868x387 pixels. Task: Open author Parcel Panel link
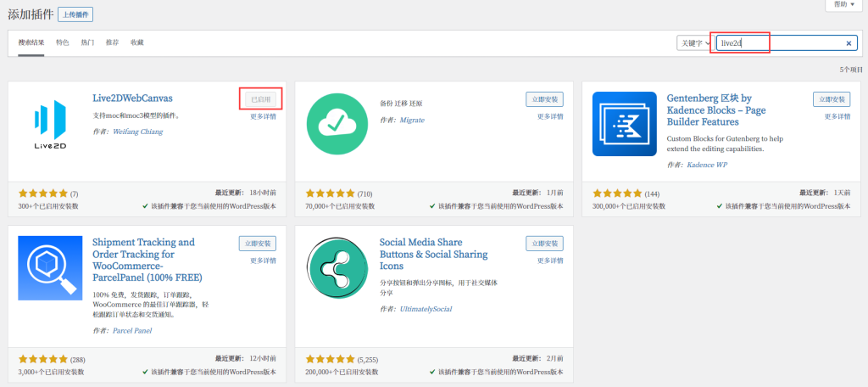(x=131, y=331)
